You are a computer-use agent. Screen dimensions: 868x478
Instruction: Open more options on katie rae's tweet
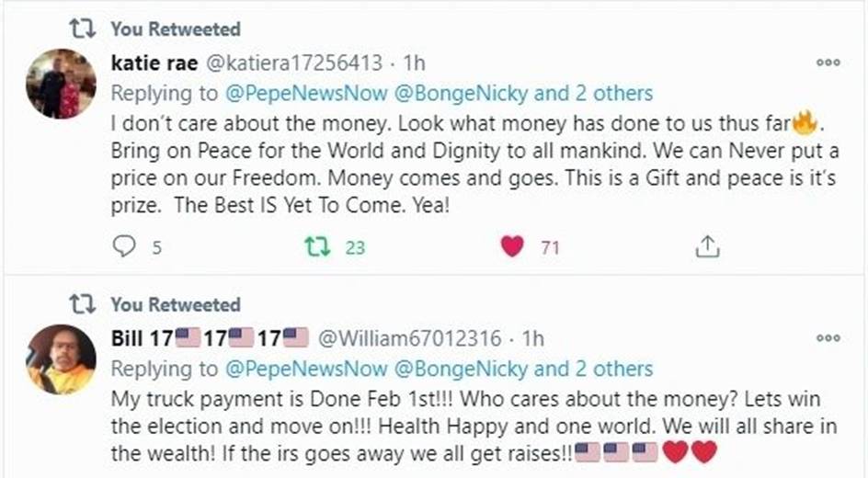pos(828,63)
